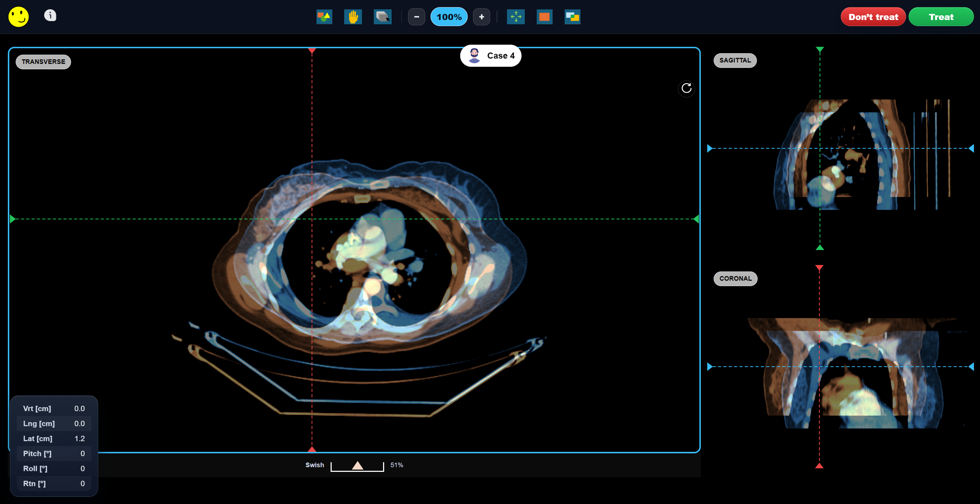Click the yellow smiley face icon
Viewport: 980px width, 504px height.
click(18, 17)
